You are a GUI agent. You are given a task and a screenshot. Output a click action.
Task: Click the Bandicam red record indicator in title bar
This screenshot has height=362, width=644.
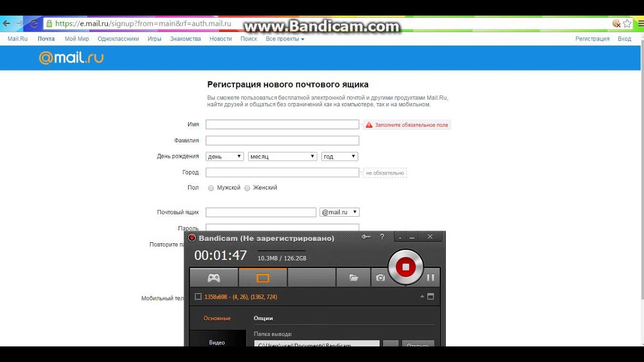[192, 238]
